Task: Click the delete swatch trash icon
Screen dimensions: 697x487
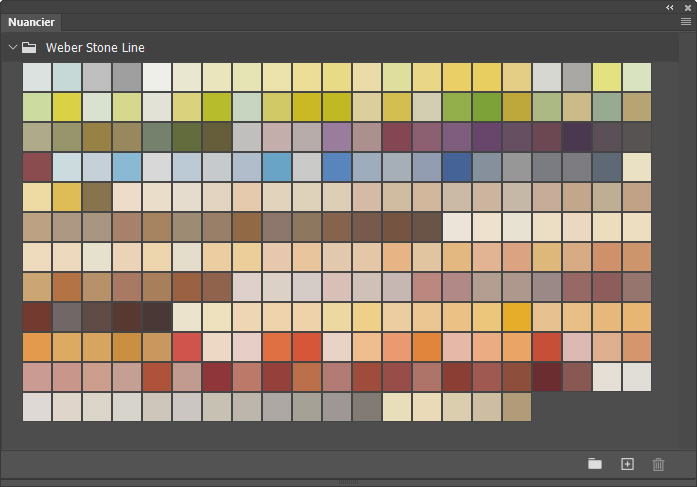Action: pos(658,464)
